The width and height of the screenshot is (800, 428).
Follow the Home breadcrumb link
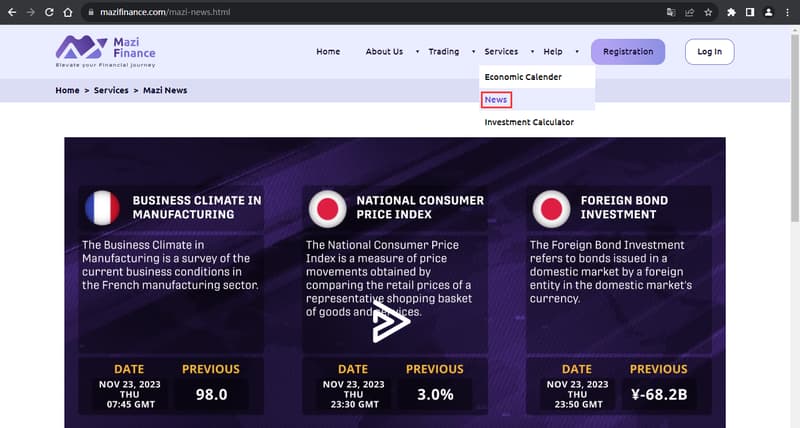pos(67,90)
